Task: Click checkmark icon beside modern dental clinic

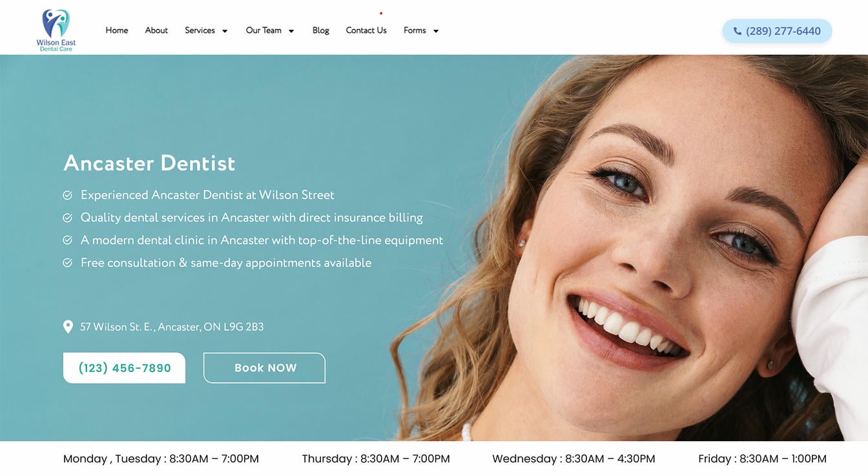Action: coord(67,240)
